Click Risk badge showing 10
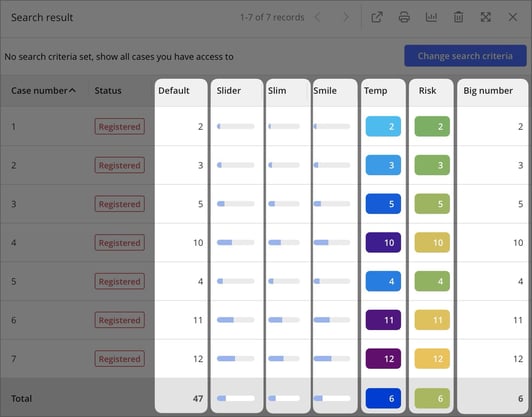 [x=432, y=243]
